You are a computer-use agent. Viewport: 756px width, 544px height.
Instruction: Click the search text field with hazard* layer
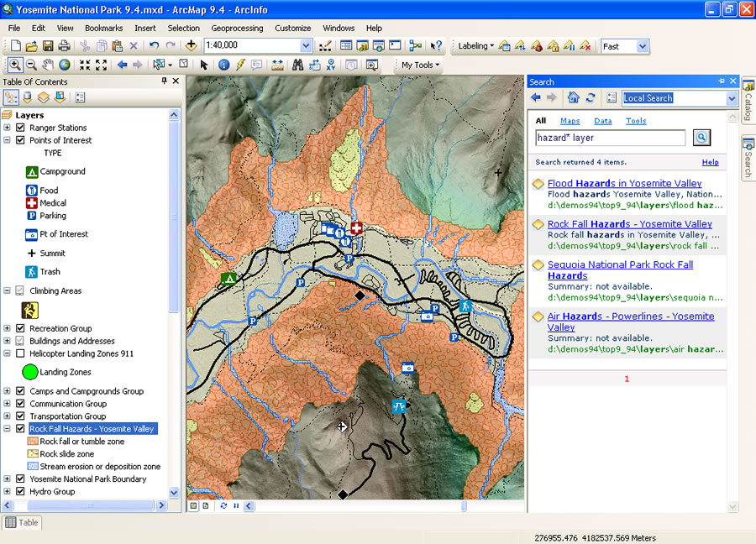tap(610, 138)
